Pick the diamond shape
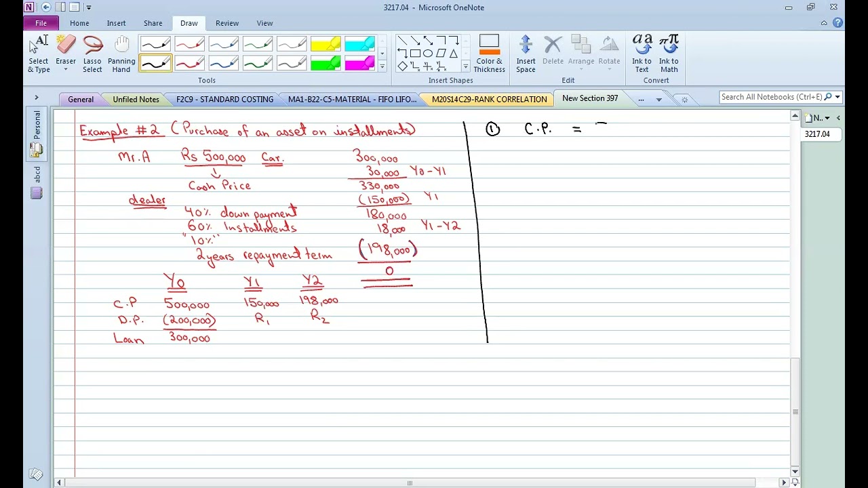 pos(402,66)
